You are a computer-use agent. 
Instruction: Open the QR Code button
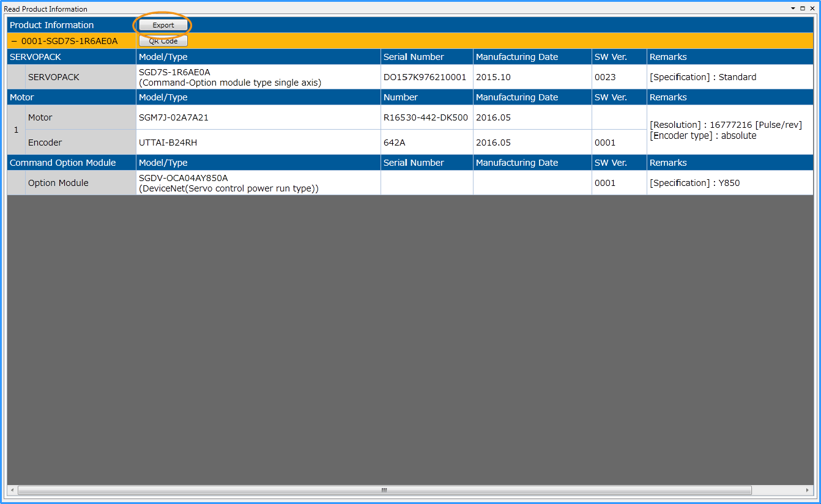point(163,41)
